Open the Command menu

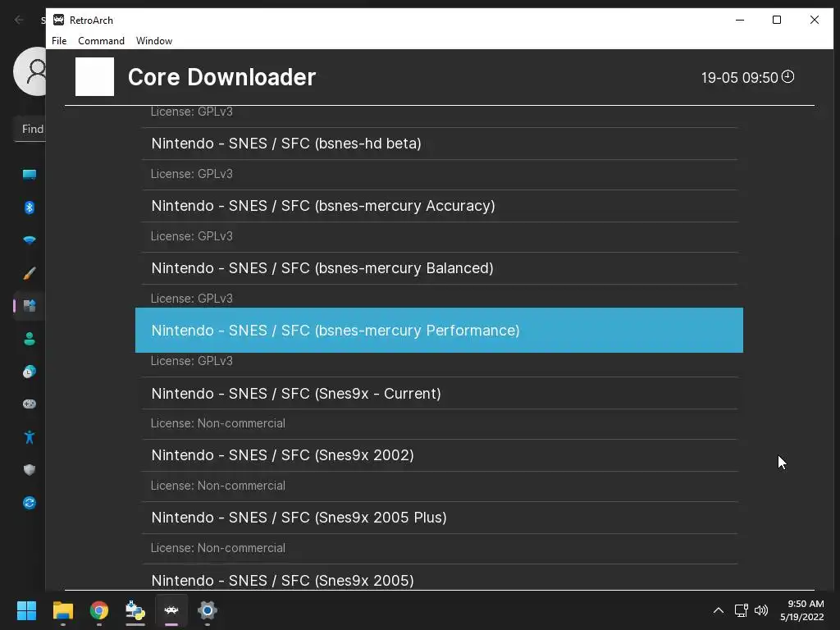(101, 41)
